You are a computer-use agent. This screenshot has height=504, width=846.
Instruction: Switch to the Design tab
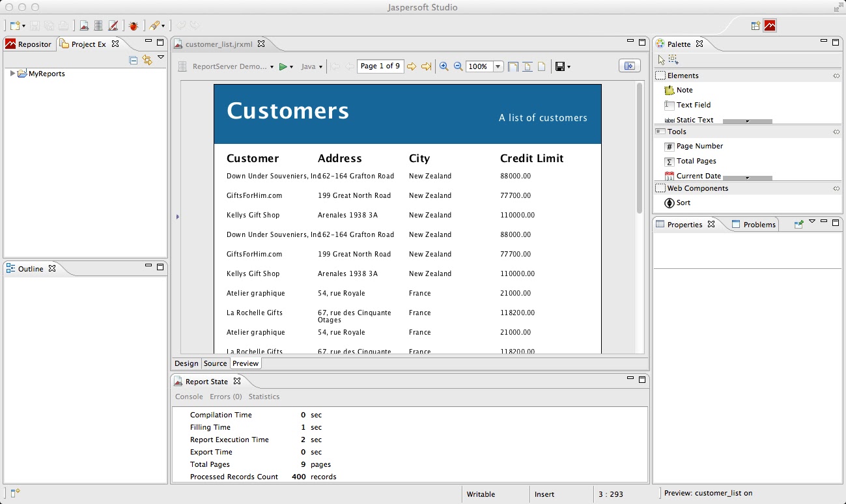[186, 363]
